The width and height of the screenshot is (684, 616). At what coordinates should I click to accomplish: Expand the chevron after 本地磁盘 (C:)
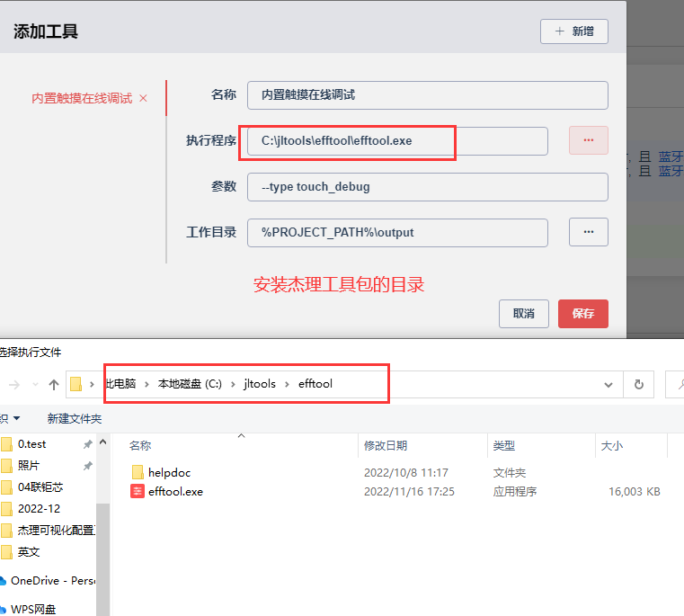233,385
